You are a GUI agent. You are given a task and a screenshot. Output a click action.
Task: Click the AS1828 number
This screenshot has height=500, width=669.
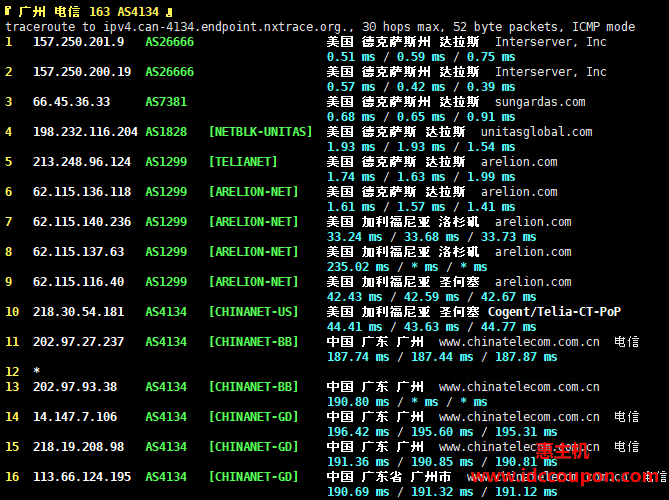[166, 132]
